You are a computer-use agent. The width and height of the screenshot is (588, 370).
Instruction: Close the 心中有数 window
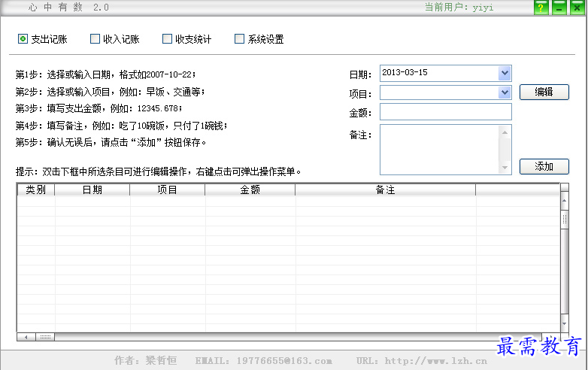tap(577, 8)
